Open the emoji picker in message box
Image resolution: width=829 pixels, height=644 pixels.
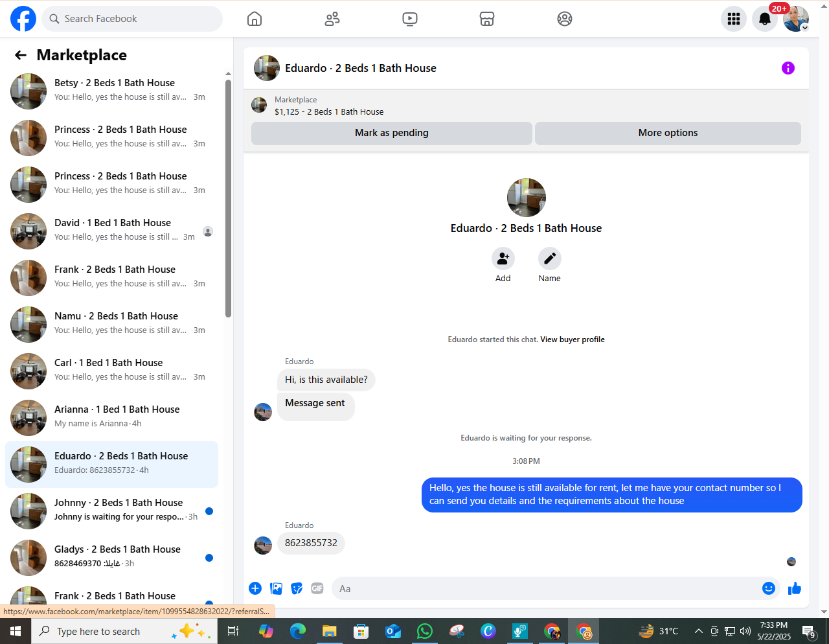769,588
